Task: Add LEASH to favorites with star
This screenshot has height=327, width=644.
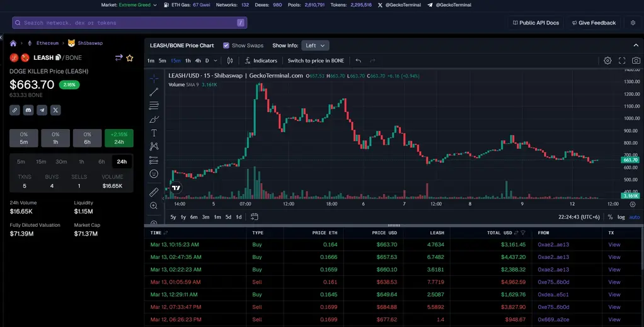Action: pos(130,58)
